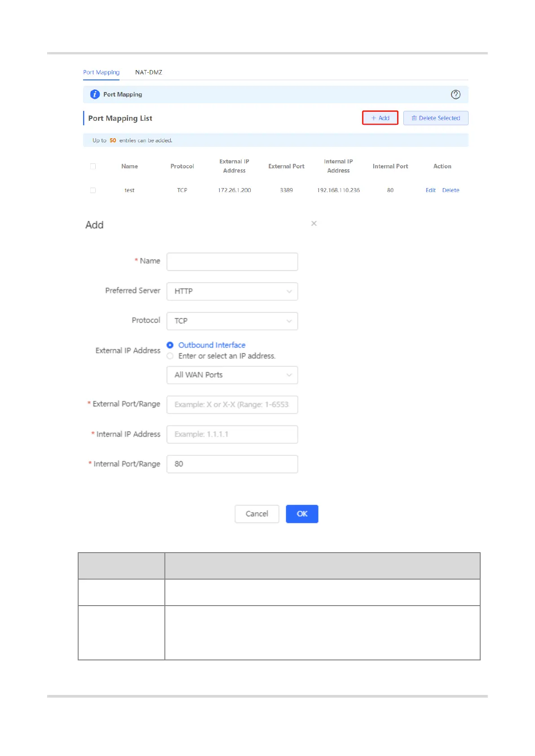Expand the All WAN Ports dropdown

(232, 375)
